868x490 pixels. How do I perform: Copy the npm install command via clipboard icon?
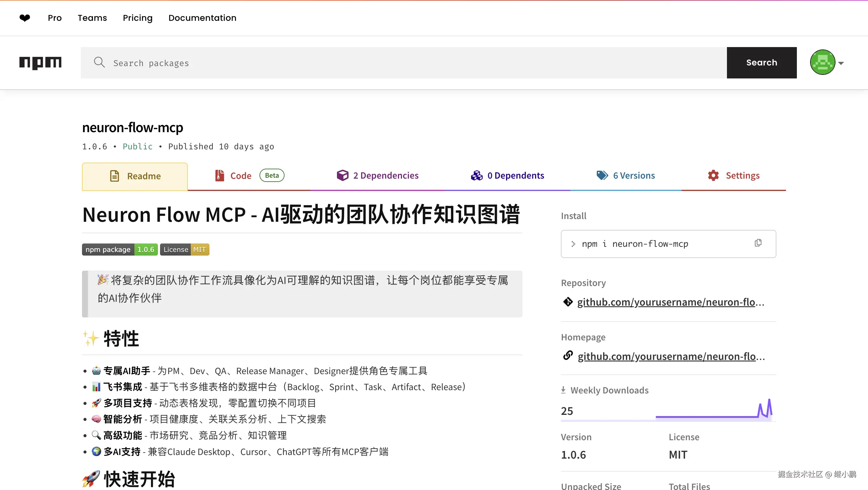(758, 243)
